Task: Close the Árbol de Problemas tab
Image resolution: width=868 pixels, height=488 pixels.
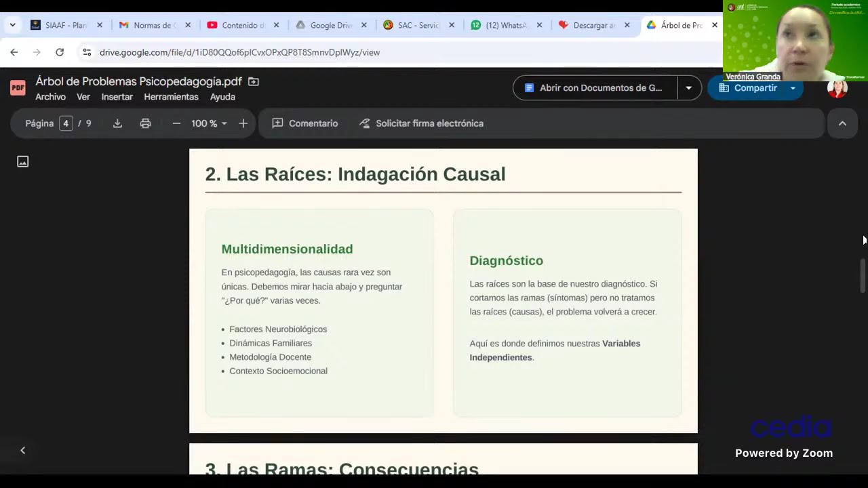Action: (714, 25)
